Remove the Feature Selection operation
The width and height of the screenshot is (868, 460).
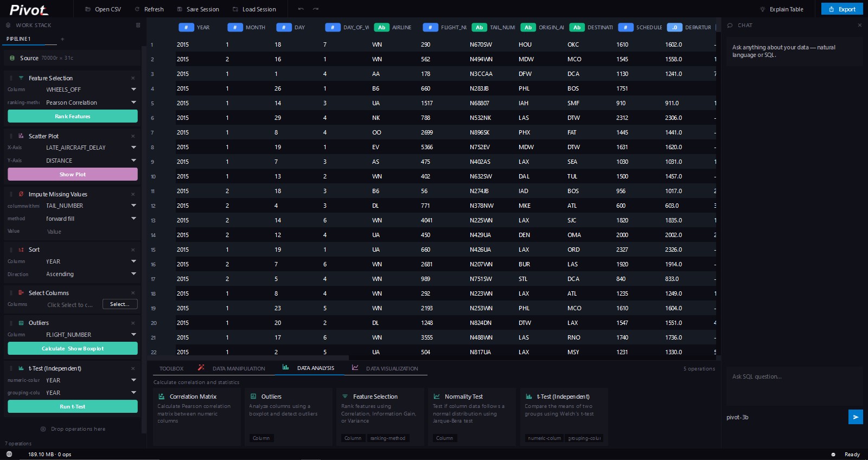(x=133, y=78)
